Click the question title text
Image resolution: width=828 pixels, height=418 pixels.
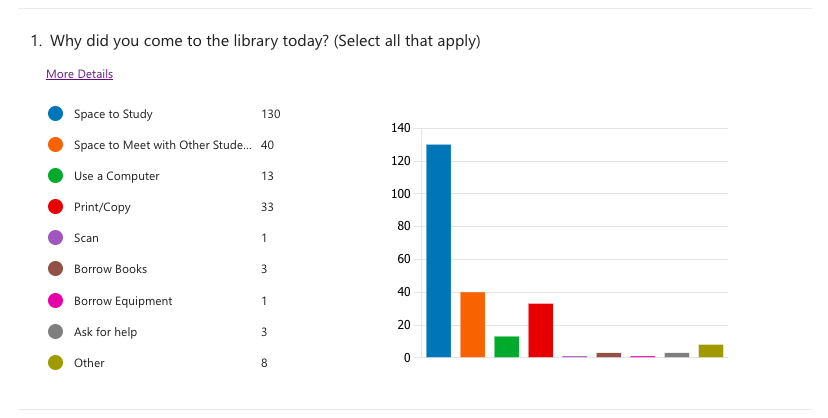[x=256, y=41]
